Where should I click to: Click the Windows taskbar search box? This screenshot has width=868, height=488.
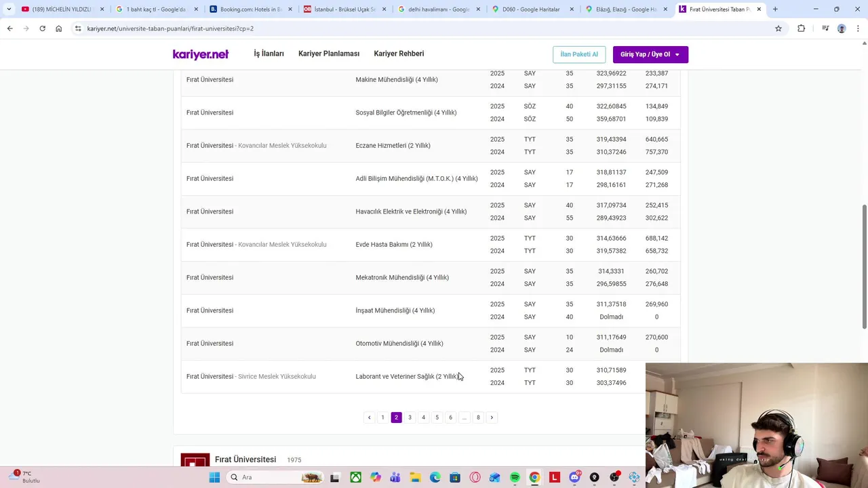(274, 477)
